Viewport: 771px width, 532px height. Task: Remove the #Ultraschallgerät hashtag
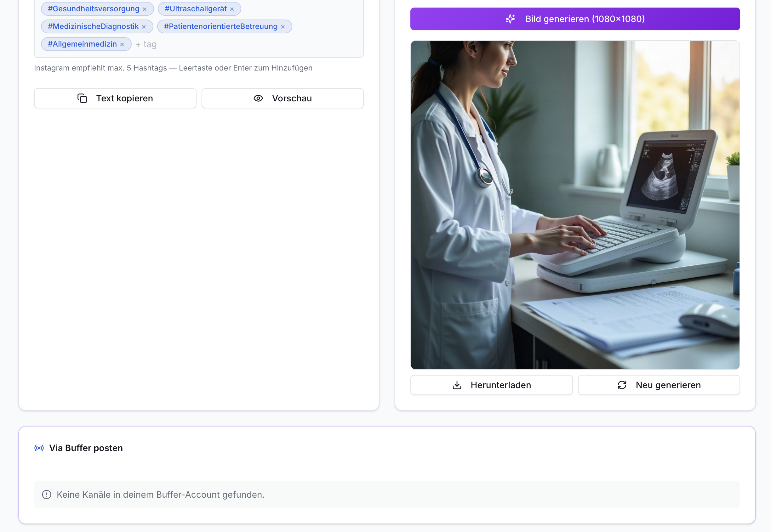232,9
